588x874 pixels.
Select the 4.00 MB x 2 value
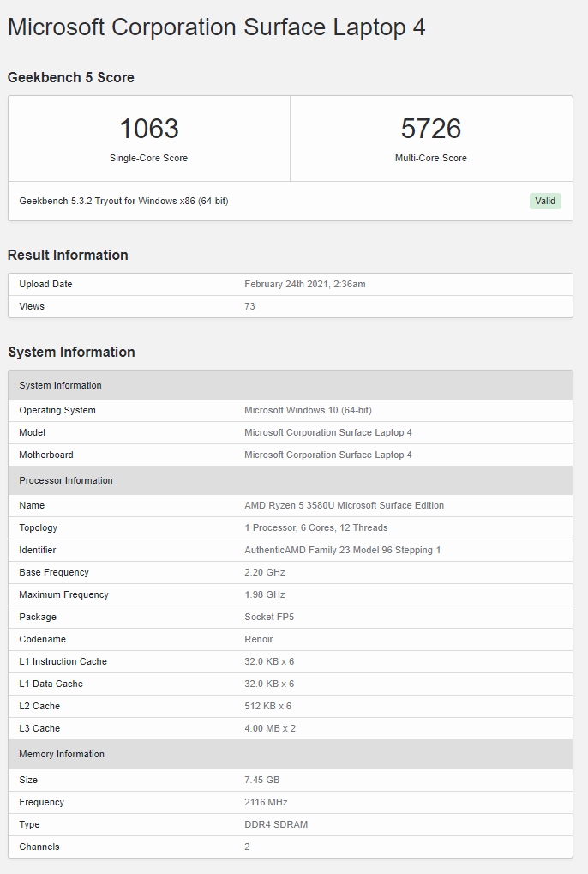coord(270,728)
